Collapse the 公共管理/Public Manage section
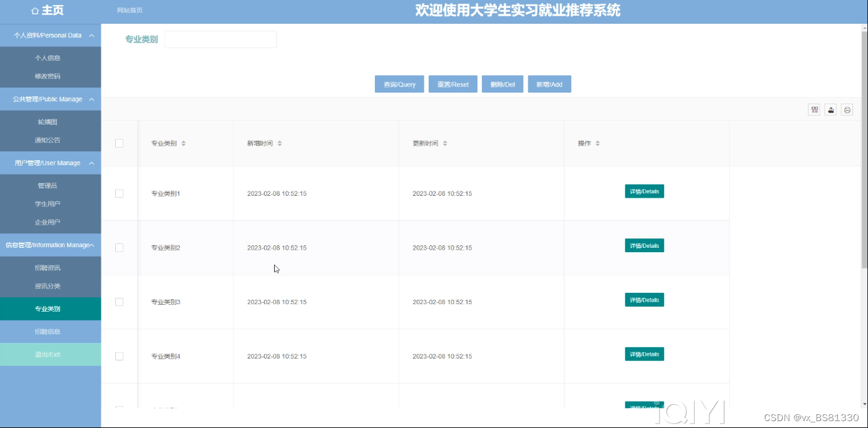The width and height of the screenshot is (868, 428). click(x=50, y=99)
